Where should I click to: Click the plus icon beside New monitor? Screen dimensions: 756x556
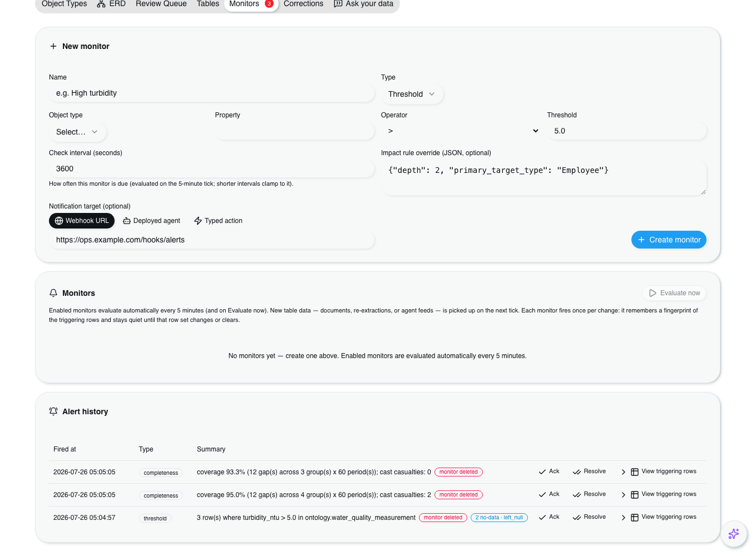click(x=53, y=46)
